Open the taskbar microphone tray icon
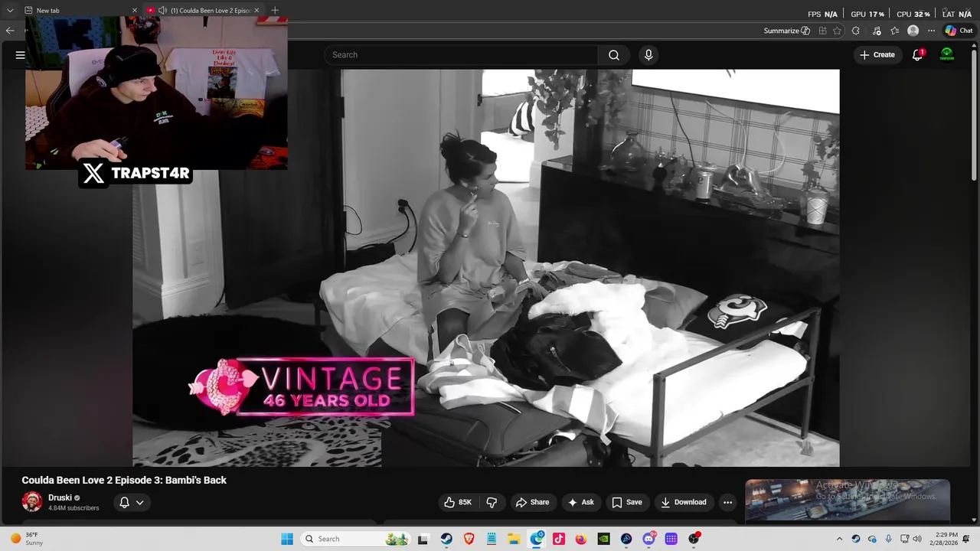The width and height of the screenshot is (980, 551). 888,539
